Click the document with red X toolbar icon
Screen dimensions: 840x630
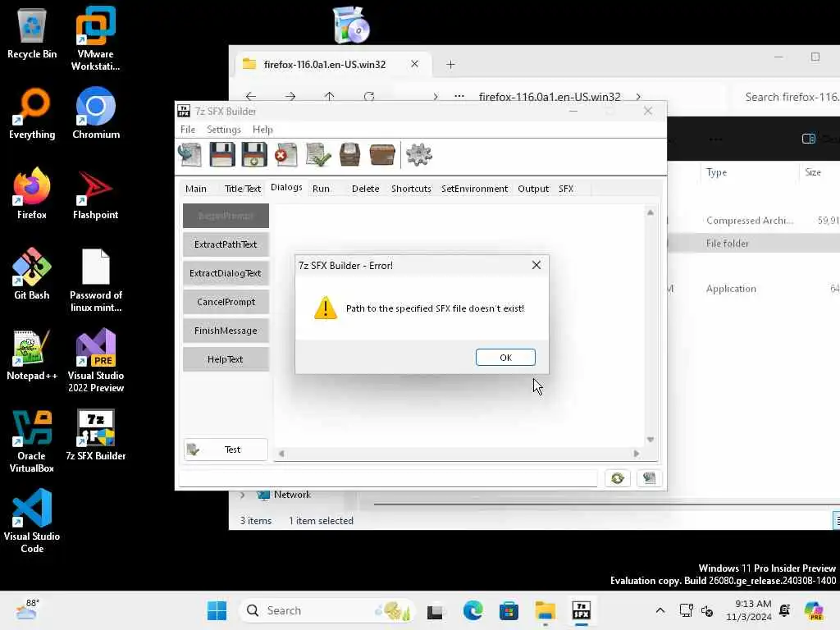click(x=286, y=155)
